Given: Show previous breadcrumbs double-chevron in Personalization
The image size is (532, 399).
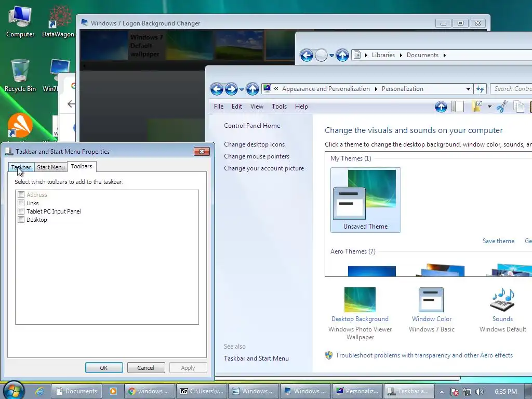Looking at the screenshot, I should [x=276, y=89].
